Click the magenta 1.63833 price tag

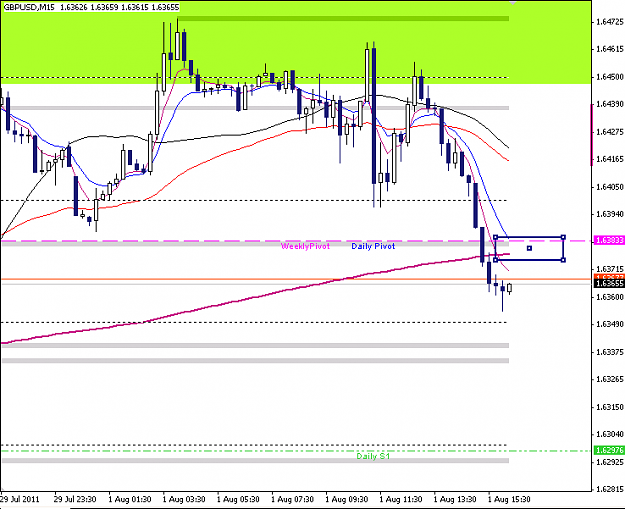pyautogui.click(x=609, y=240)
